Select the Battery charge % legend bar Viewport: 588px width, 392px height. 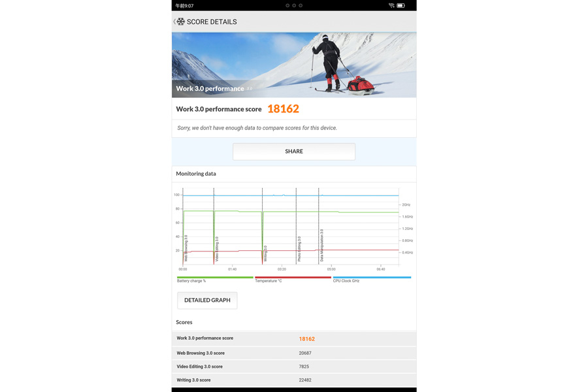click(215, 278)
